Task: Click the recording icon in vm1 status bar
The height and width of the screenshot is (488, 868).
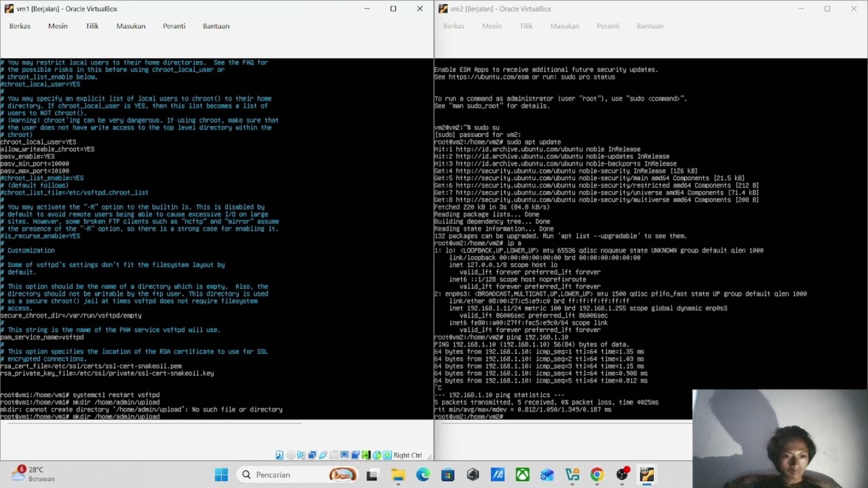Action: click(x=355, y=455)
